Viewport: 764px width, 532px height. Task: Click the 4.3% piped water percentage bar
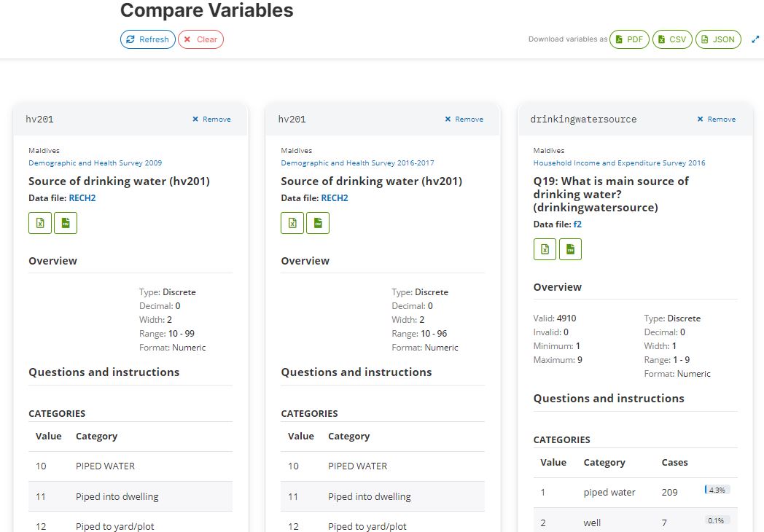pos(717,490)
